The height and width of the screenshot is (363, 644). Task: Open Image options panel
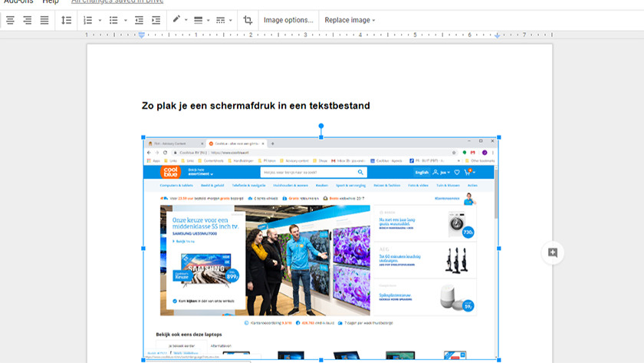[x=288, y=20]
